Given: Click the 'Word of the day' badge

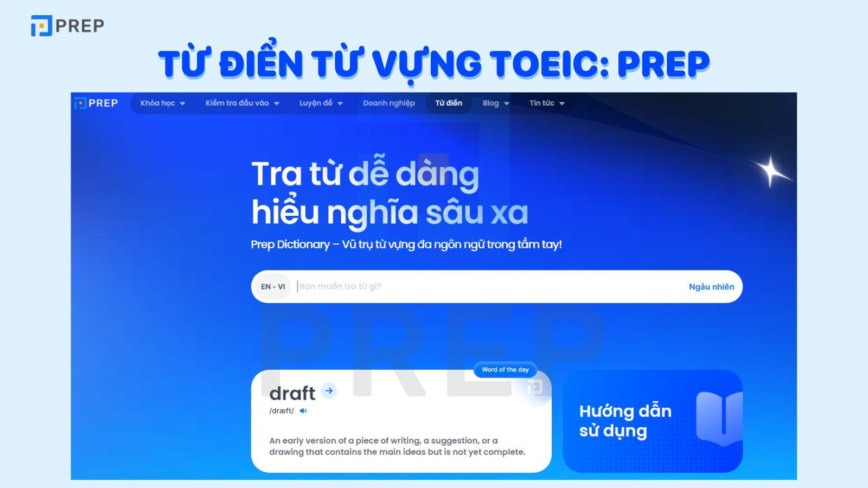Looking at the screenshot, I should point(504,370).
